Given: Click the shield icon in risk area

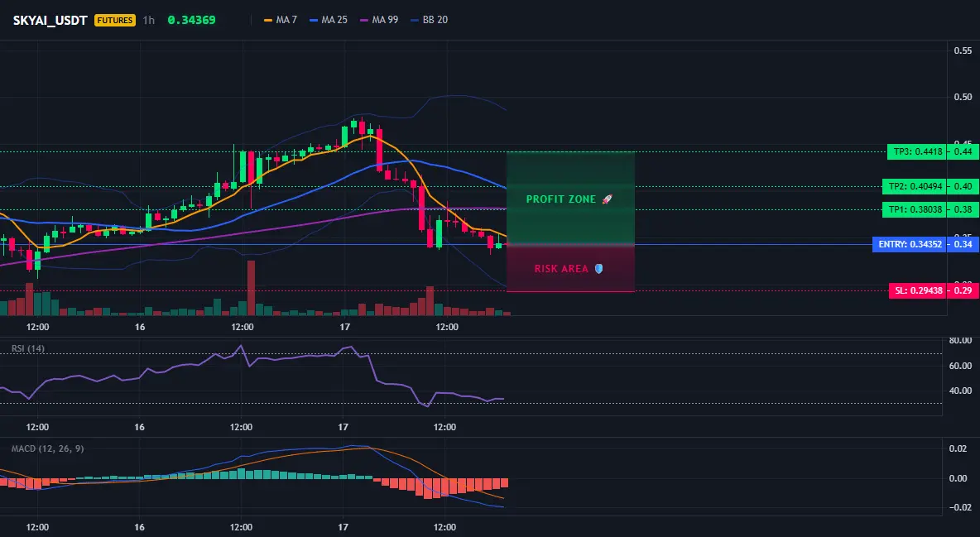Looking at the screenshot, I should tap(598, 269).
